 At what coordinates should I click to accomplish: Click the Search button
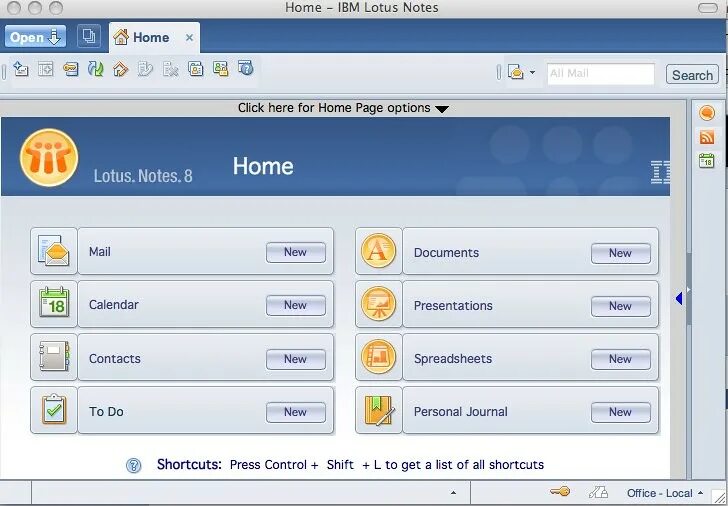pos(692,75)
